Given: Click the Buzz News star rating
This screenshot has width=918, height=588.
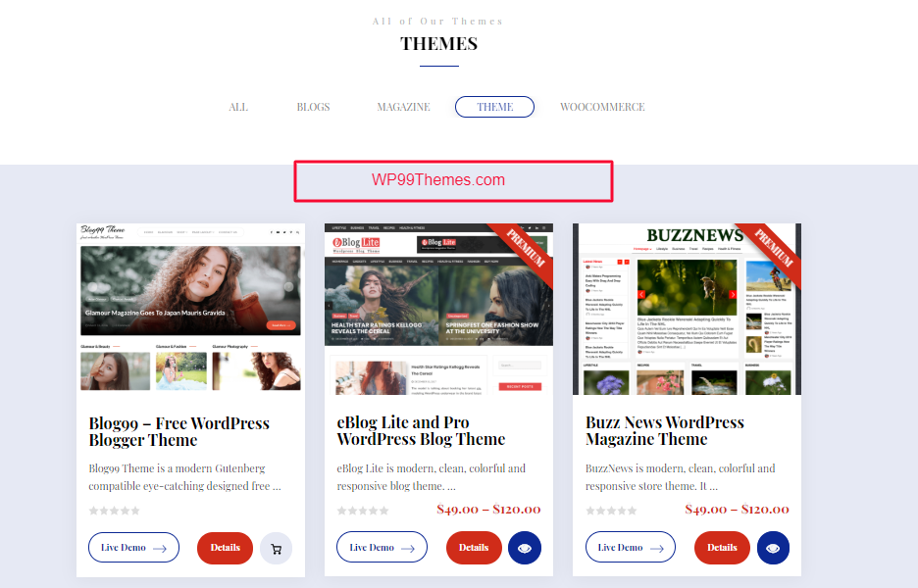Looking at the screenshot, I should (611, 511).
